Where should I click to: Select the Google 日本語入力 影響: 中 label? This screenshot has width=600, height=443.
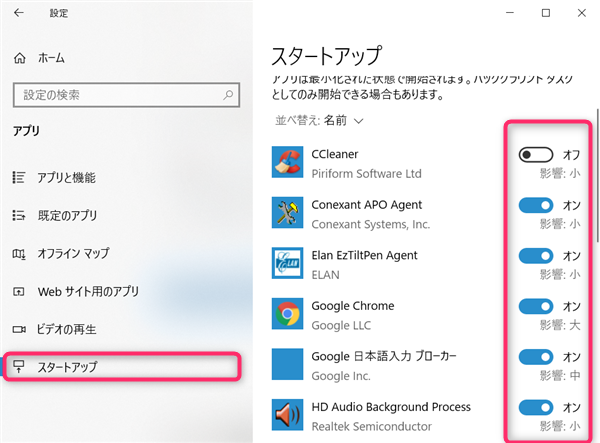coord(560,376)
